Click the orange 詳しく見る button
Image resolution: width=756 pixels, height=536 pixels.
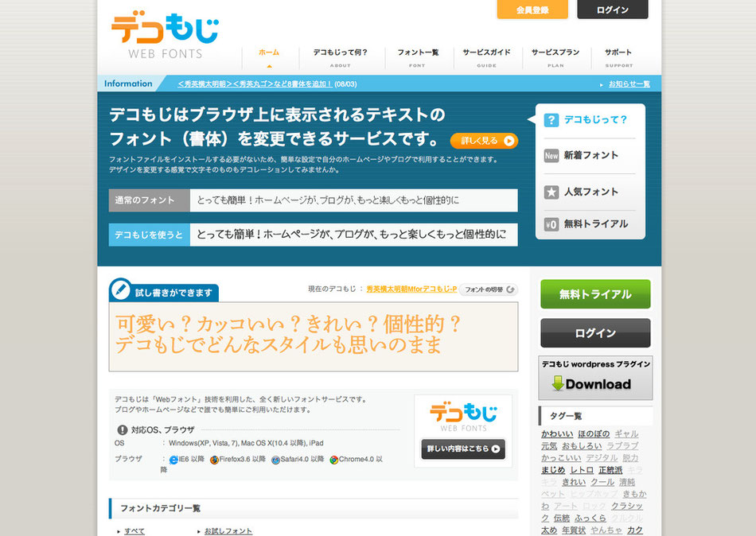tap(484, 141)
